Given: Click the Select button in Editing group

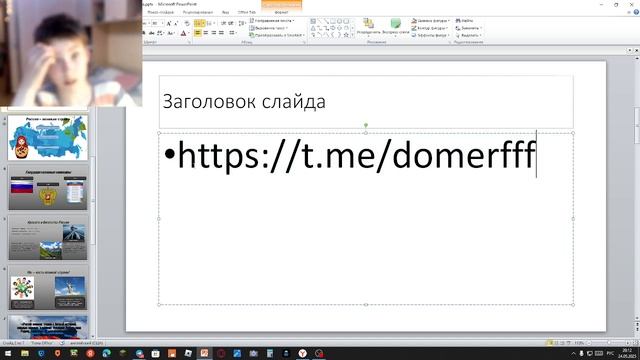Looking at the screenshot, I should [x=469, y=36].
